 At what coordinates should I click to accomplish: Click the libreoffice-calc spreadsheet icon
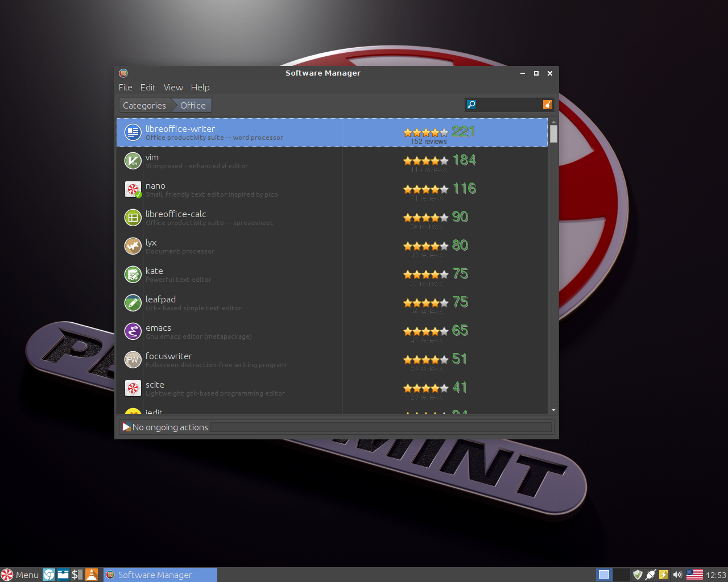[133, 218]
